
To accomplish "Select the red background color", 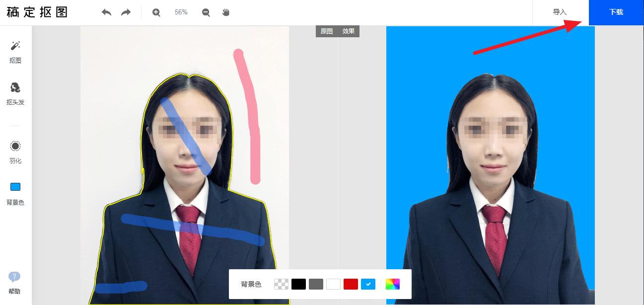I will [351, 284].
